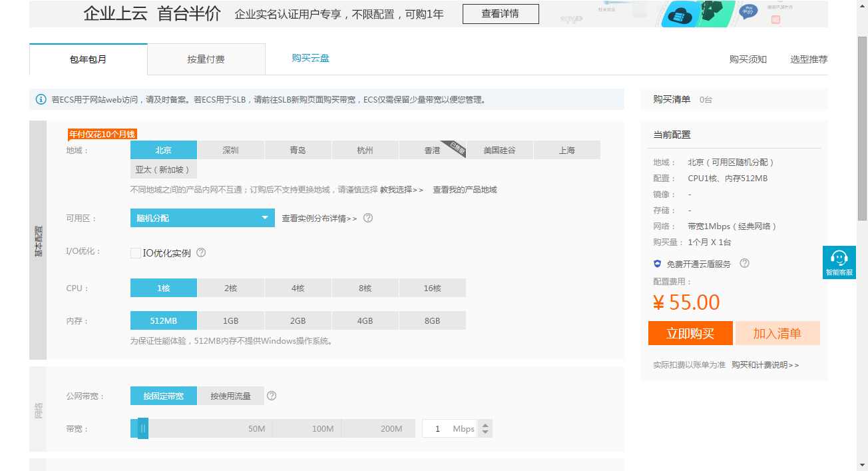Increase bandwidth Mbps with up arrow
This screenshot has height=471, width=868.
486,424
